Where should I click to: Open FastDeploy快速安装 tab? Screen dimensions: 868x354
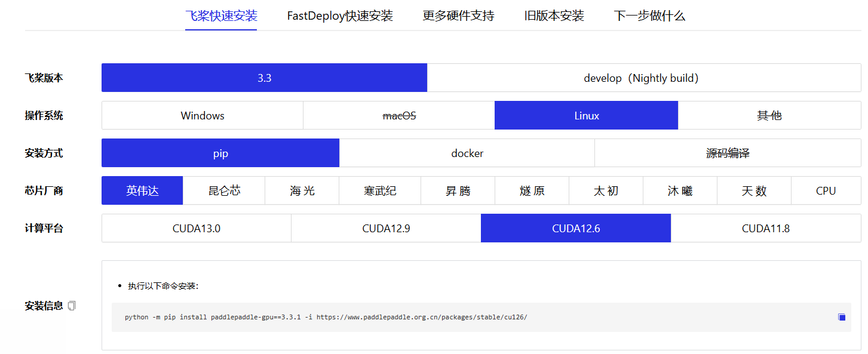click(340, 16)
